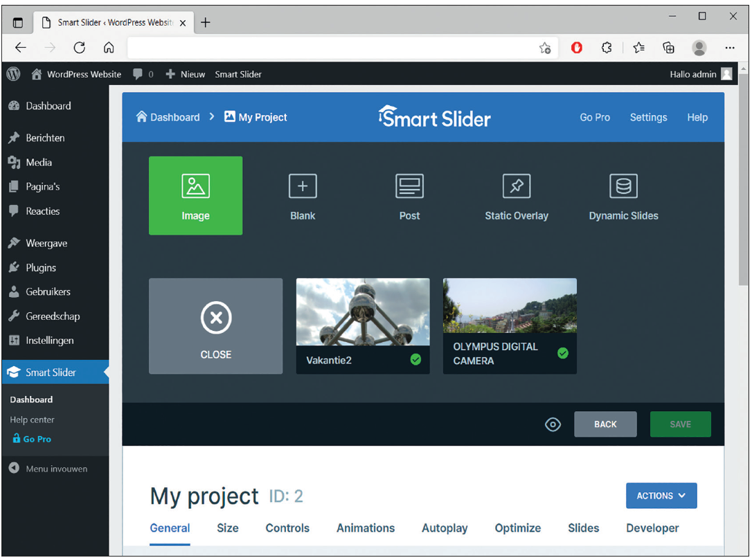Go to the Slides tab
The height and width of the screenshot is (560, 752).
tap(583, 528)
